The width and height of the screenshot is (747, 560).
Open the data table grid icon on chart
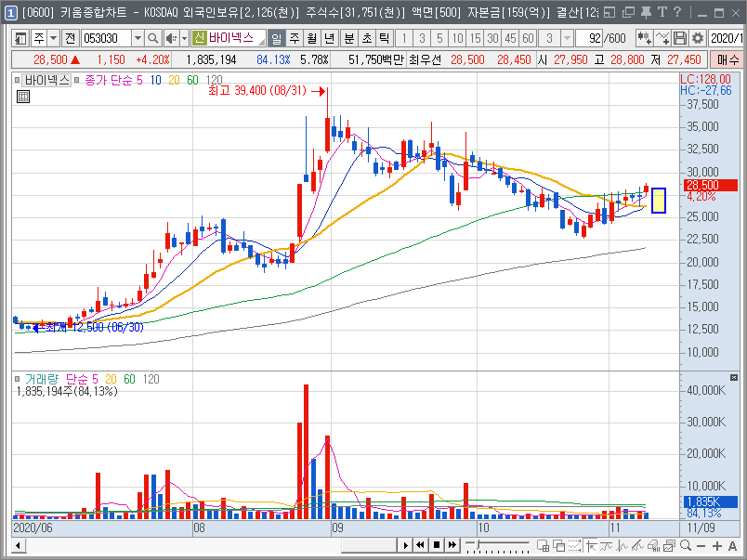tap(23, 97)
